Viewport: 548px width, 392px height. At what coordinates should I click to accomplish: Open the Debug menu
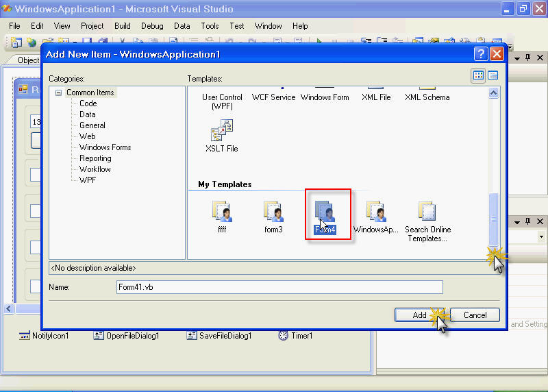[152, 26]
